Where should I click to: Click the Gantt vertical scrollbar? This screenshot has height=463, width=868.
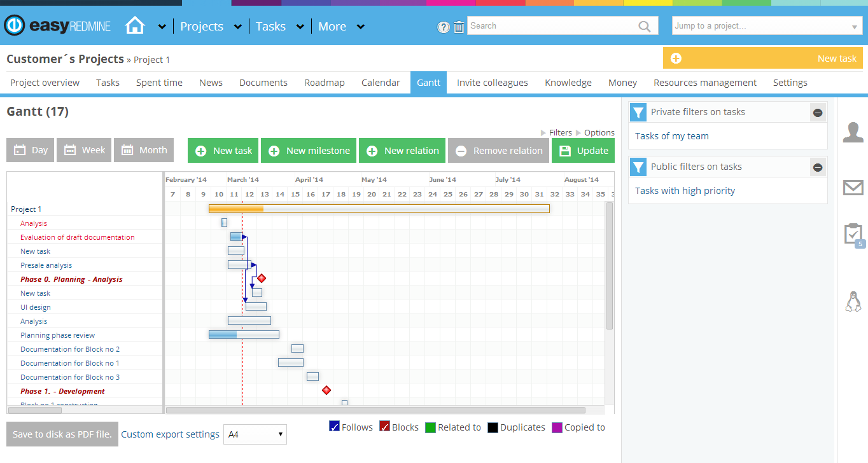610,266
